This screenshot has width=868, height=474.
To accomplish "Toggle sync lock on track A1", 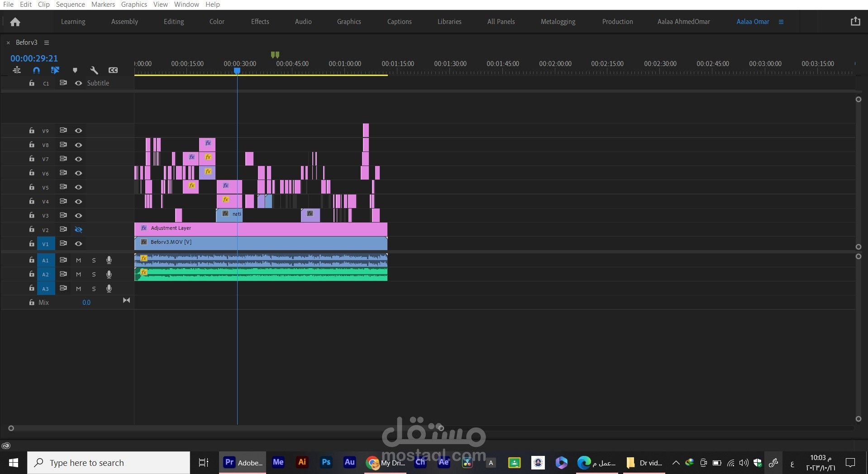I will [x=63, y=260].
